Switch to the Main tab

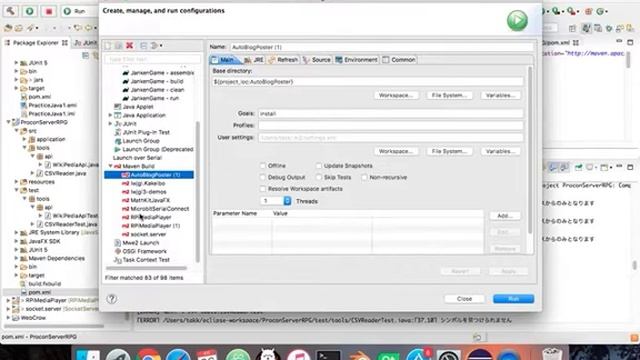(x=225, y=60)
